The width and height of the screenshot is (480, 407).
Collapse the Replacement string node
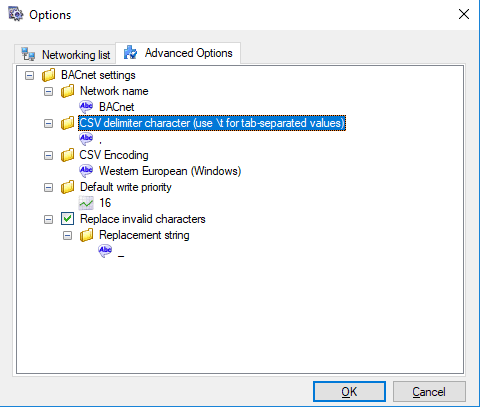click(68, 236)
